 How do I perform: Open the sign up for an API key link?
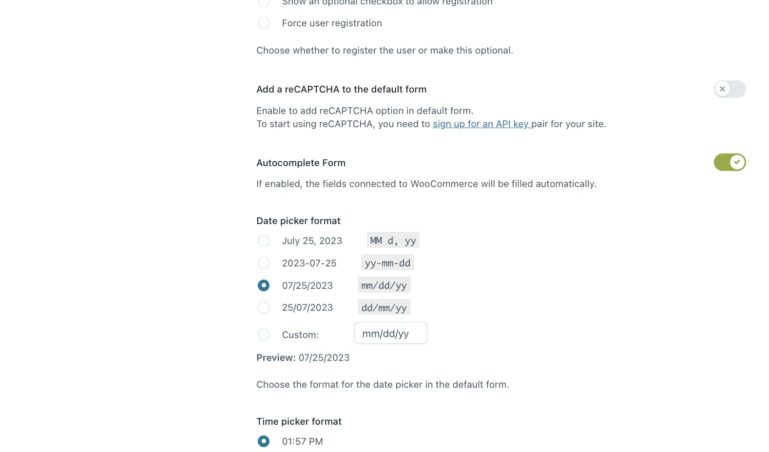click(x=480, y=124)
